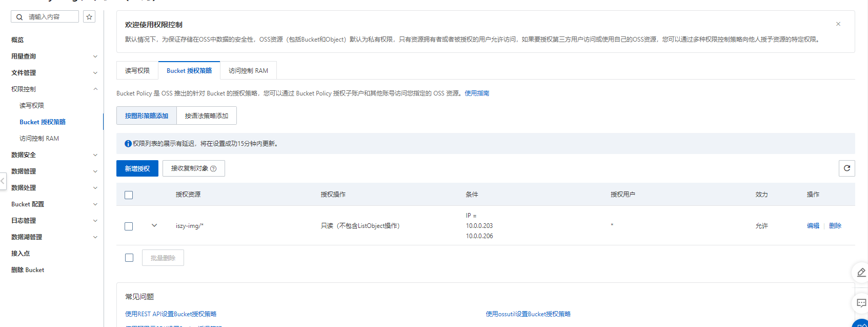Switch to the 读写权限 tab
The height and width of the screenshot is (327, 868).
pos(137,71)
